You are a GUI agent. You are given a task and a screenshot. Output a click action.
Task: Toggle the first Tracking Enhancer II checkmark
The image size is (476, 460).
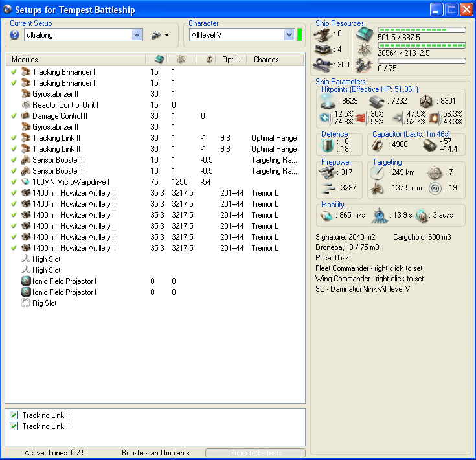coord(14,72)
